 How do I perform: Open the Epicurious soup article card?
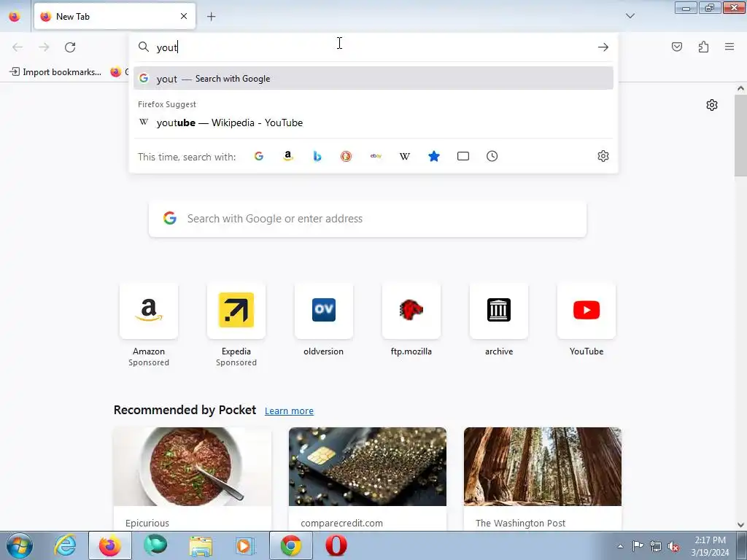193,478
